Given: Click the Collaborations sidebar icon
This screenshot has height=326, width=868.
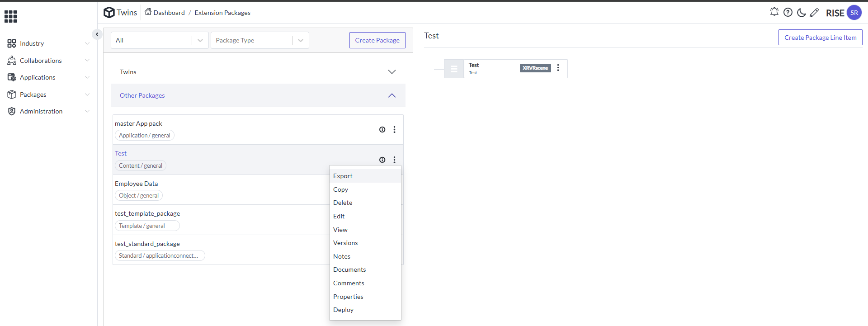Looking at the screenshot, I should (x=12, y=61).
